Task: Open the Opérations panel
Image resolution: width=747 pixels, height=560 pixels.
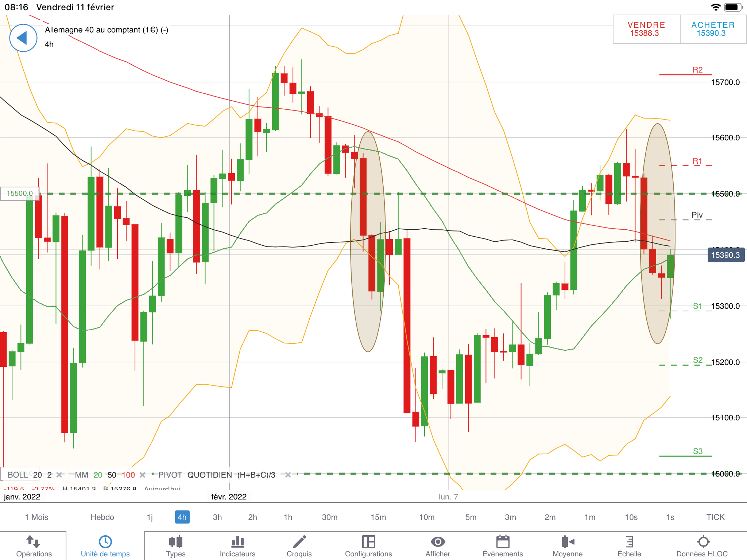Action: tap(34, 546)
